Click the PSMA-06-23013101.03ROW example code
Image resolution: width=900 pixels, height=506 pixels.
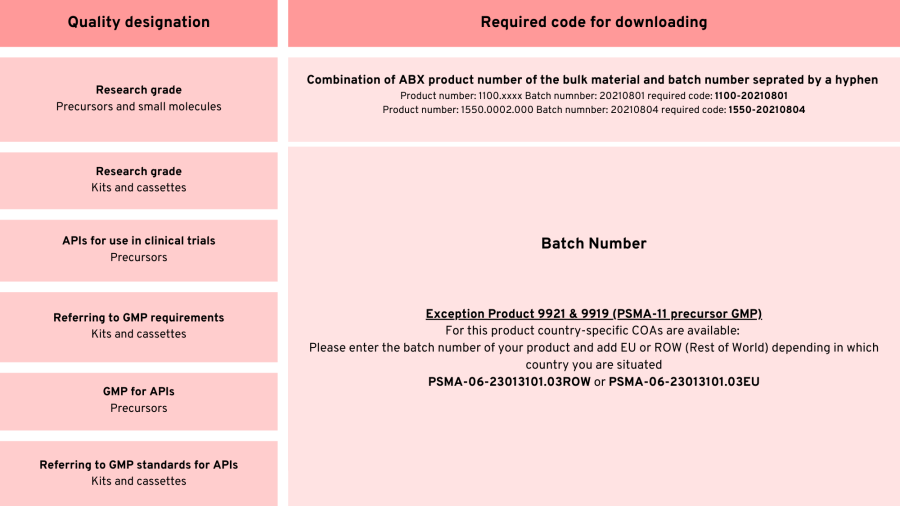tap(509, 382)
